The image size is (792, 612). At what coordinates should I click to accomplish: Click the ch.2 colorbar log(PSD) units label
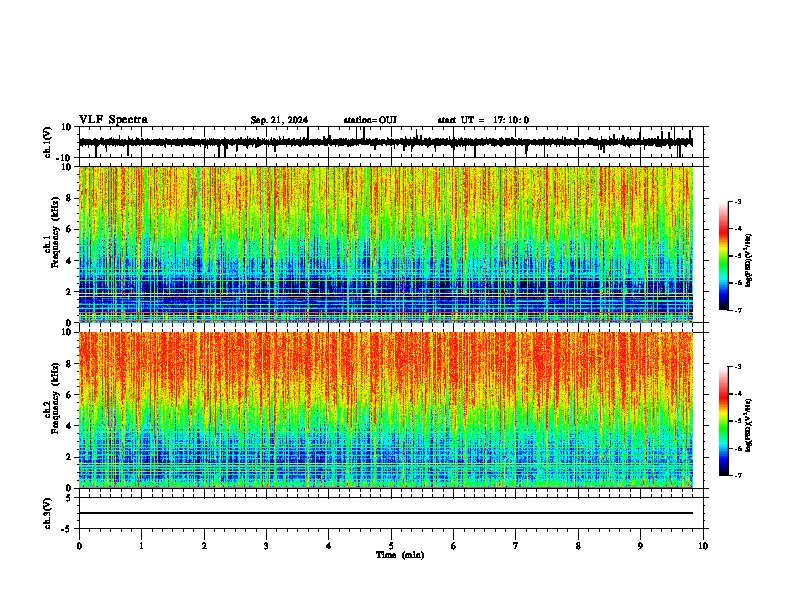(x=749, y=425)
